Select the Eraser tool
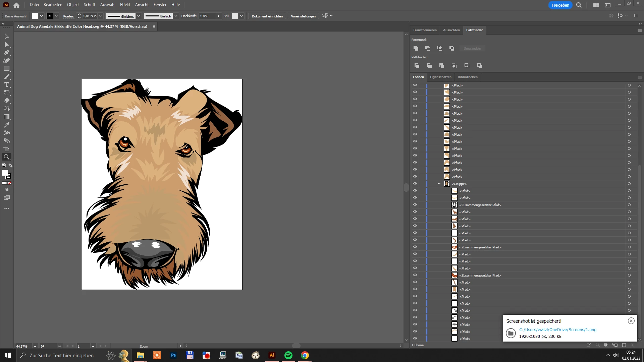 tap(6, 101)
